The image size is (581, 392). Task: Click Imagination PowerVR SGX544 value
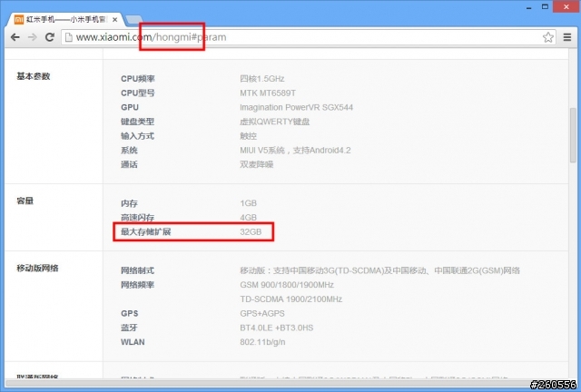coord(297,107)
